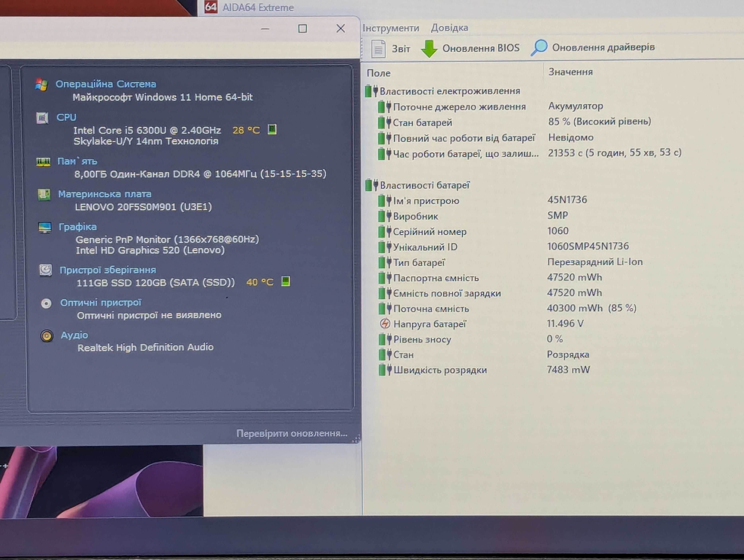Open the Операційна Система section link

click(x=106, y=84)
